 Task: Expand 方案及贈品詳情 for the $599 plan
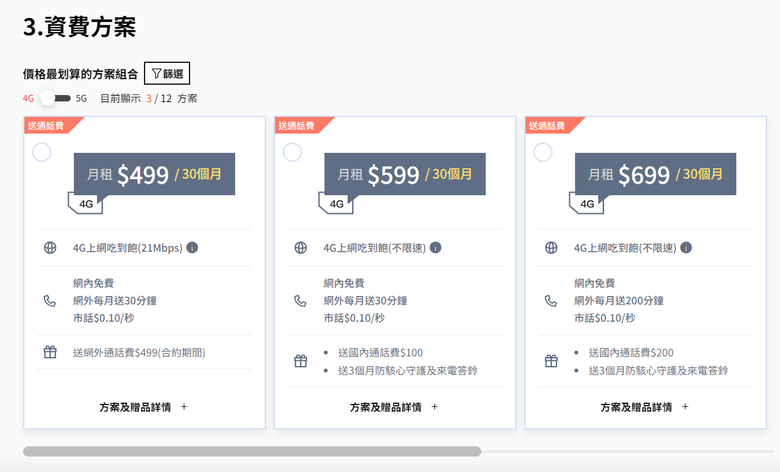pos(394,407)
